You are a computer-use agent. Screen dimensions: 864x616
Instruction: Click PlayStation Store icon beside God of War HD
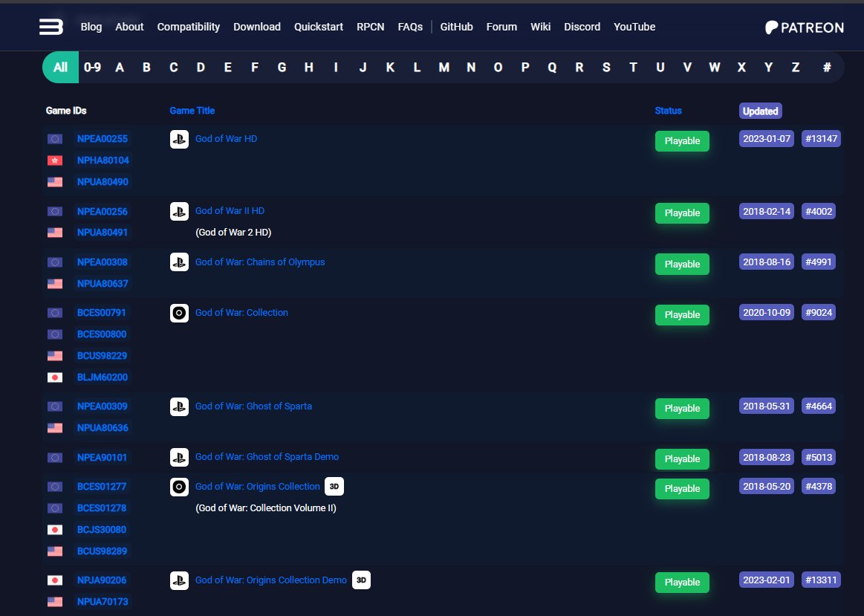pyautogui.click(x=179, y=140)
